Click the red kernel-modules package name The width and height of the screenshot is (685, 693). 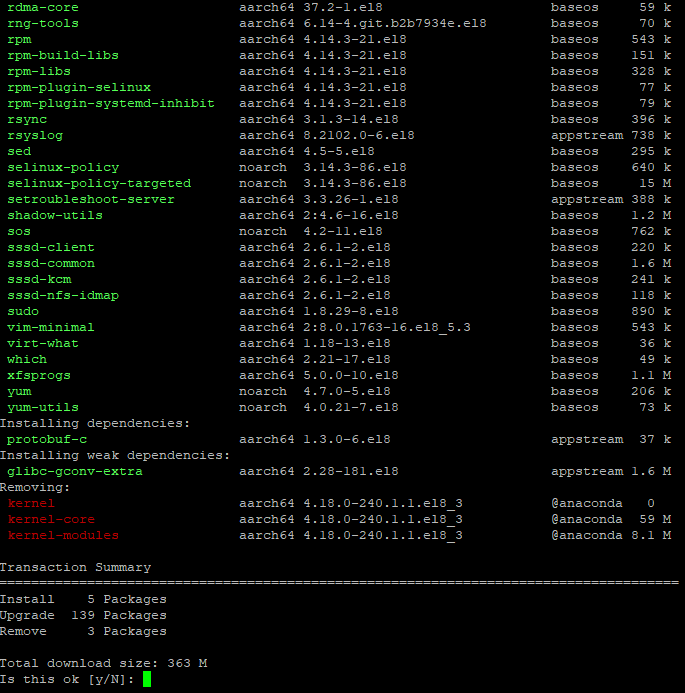point(63,535)
